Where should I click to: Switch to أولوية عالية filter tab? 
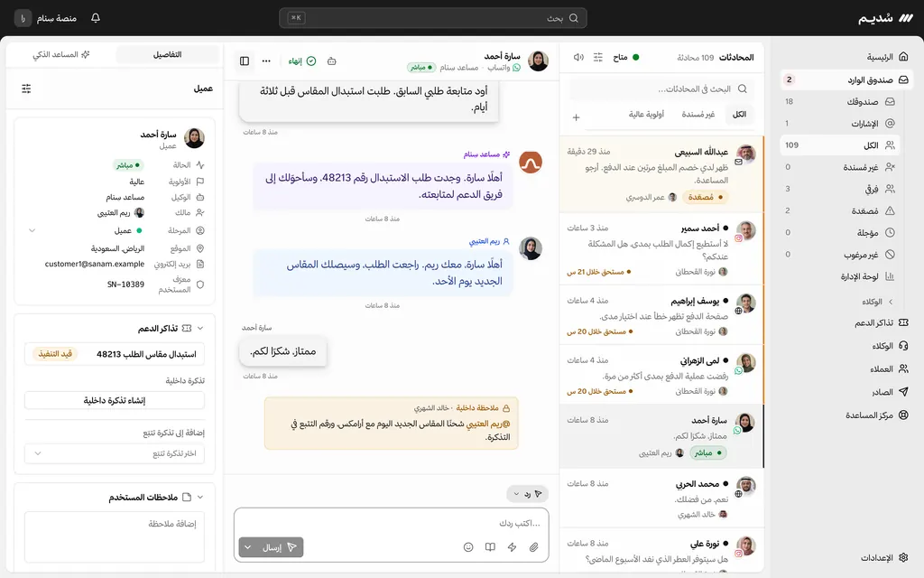[x=646, y=115]
